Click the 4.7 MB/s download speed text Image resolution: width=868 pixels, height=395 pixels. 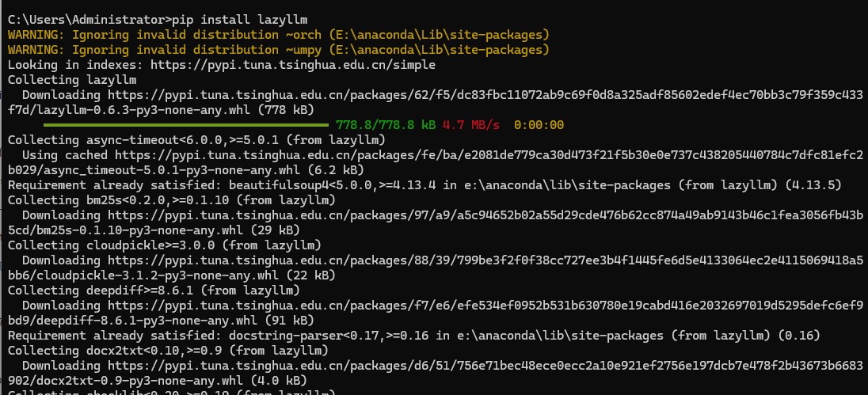point(471,125)
